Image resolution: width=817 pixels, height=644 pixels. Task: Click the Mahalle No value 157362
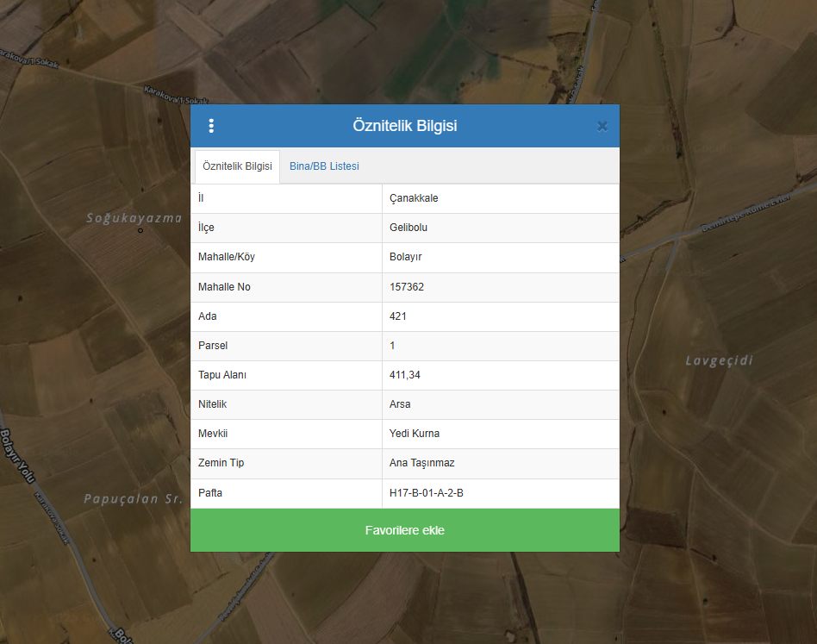click(407, 287)
